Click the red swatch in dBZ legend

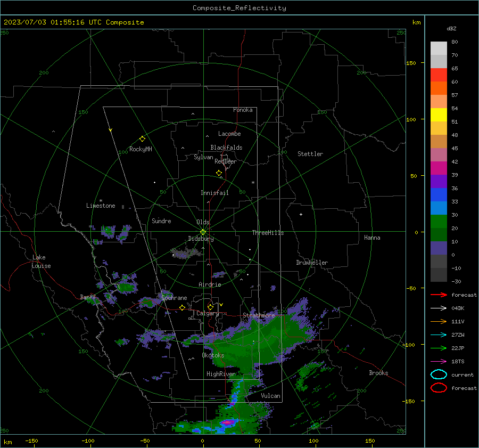439,75
